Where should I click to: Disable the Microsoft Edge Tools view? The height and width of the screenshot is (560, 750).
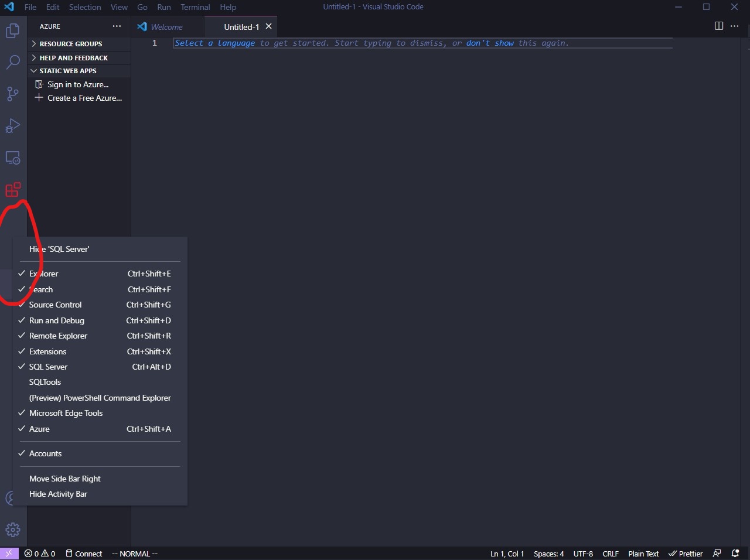click(66, 413)
